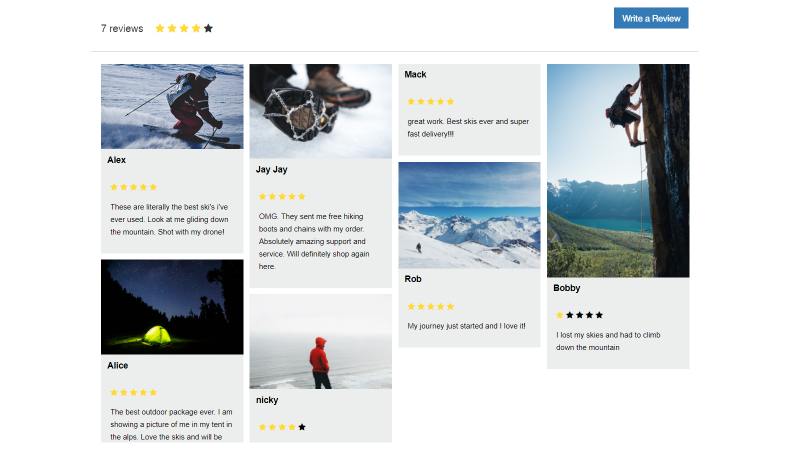Click Mack's review text about skis
800x450 pixels.
pyautogui.click(x=468, y=128)
